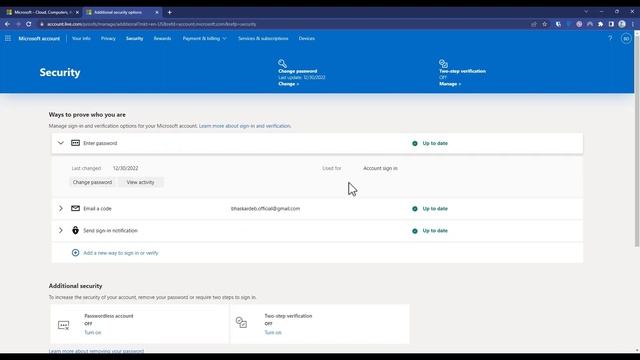Open the Your info menu

tap(81, 38)
